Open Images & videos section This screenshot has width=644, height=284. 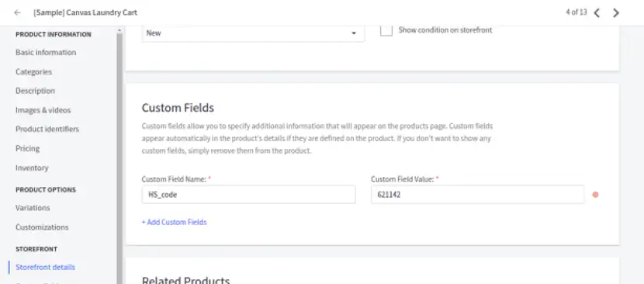pos(43,110)
